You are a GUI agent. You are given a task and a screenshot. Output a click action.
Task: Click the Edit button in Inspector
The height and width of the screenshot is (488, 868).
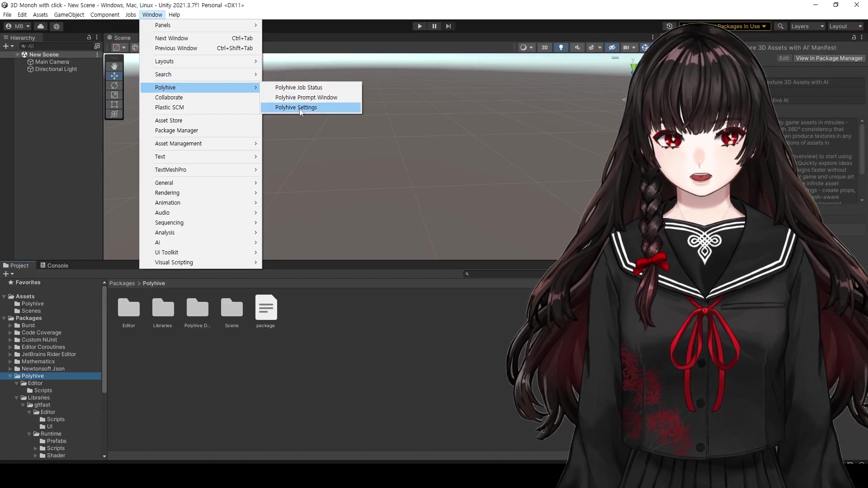pos(784,58)
